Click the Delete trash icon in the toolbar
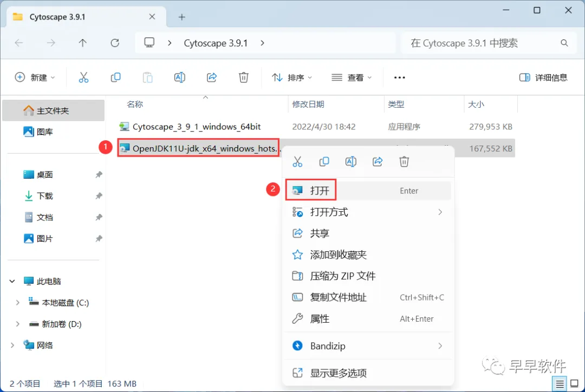Viewport: 585px width, 392px height. [x=244, y=77]
